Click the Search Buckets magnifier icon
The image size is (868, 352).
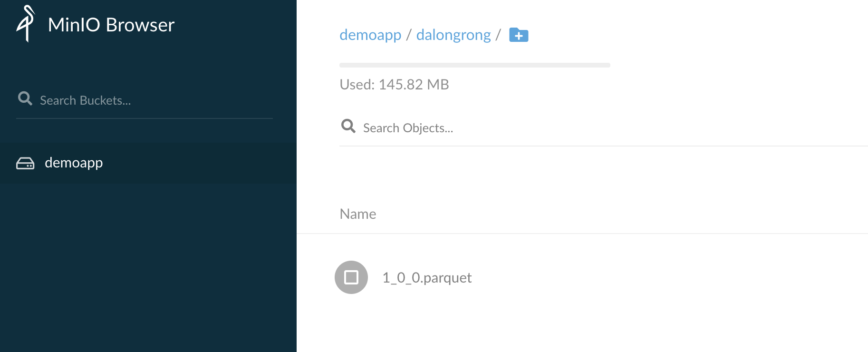[25, 98]
